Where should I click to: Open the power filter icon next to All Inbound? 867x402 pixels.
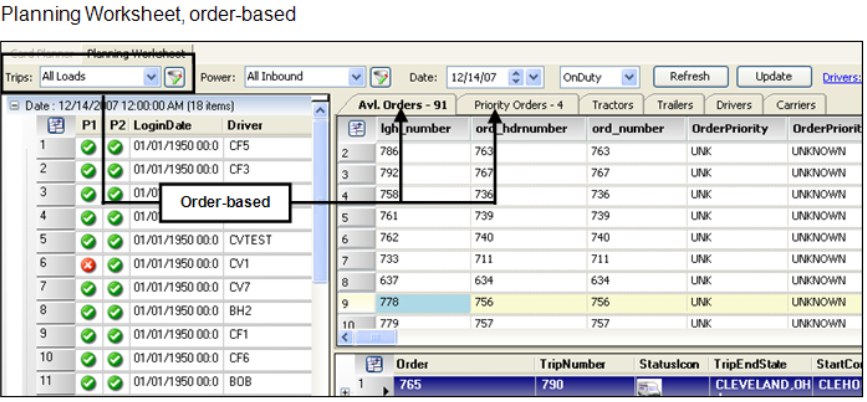point(380,77)
